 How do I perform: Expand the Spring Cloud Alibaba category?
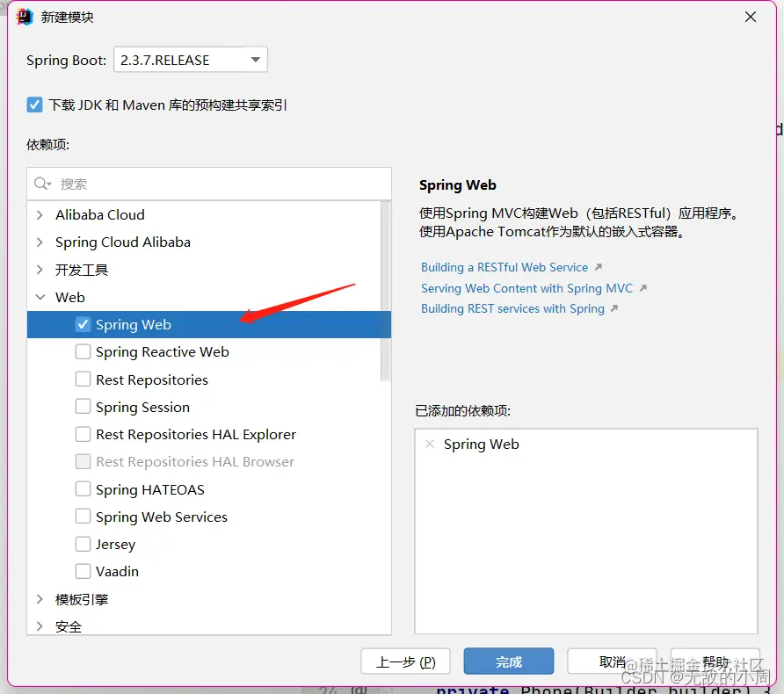tap(40, 242)
